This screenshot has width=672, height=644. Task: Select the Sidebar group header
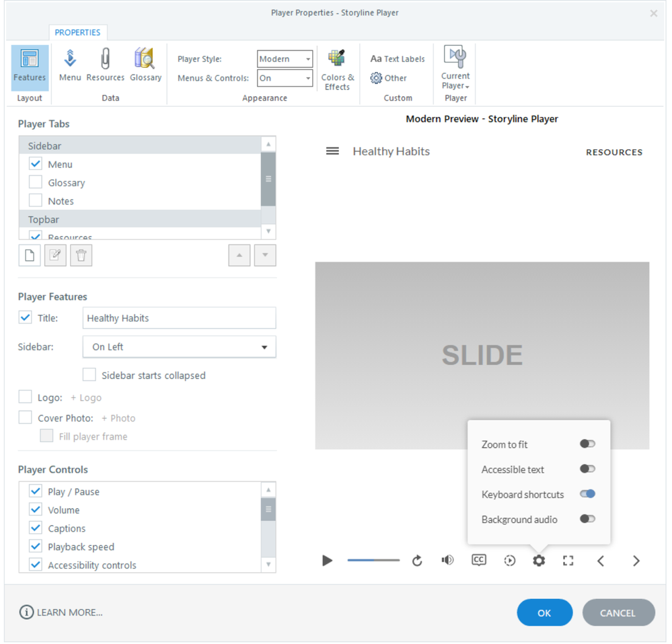[x=140, y=146]
